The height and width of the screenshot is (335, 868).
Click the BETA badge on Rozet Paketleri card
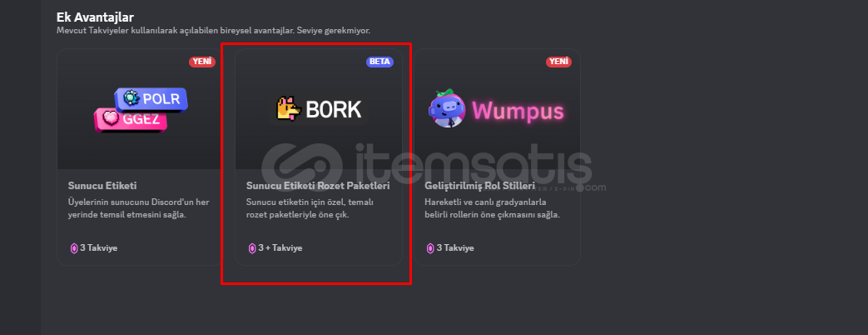click(379, 62)
